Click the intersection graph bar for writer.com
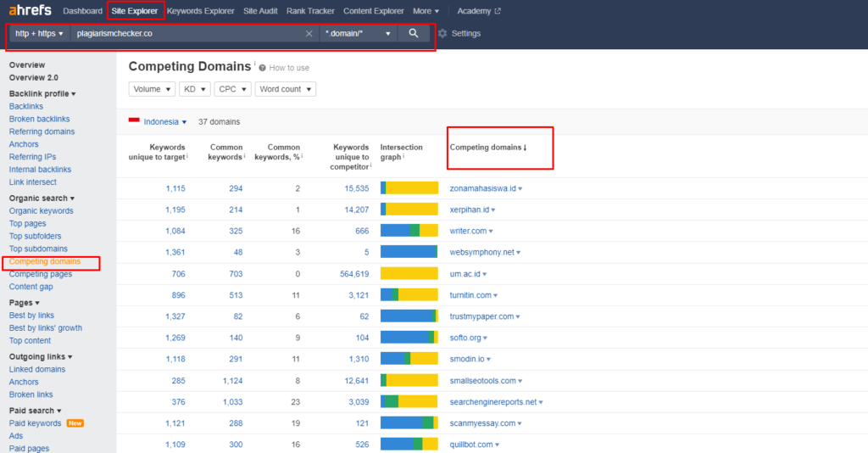The height and width of the screenshot is (453, 868). [409, 231]
